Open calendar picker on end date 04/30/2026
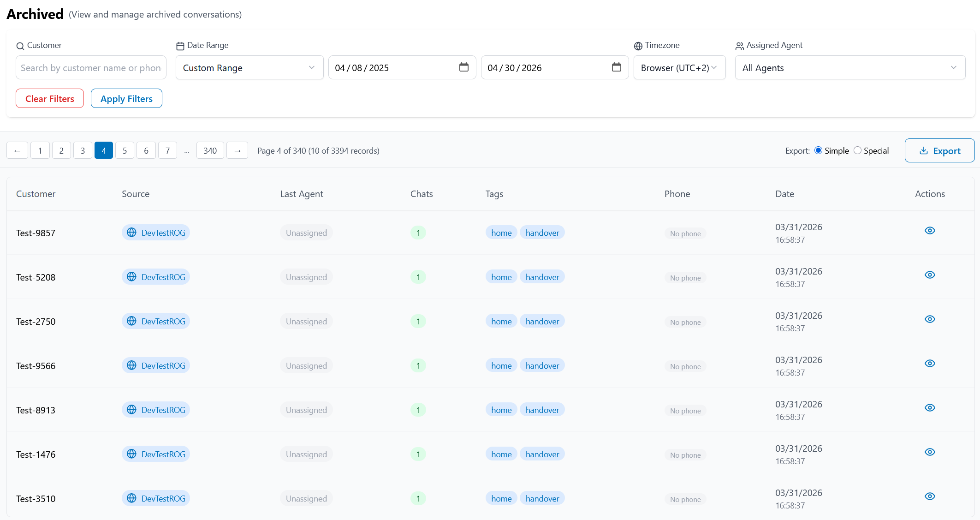 pos(617,67)
